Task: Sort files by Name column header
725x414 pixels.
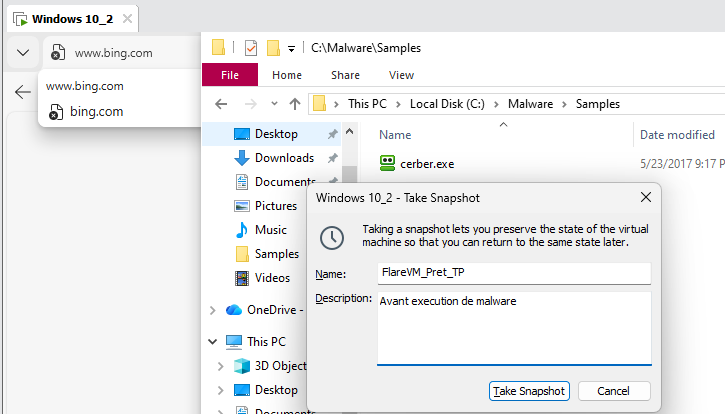Action: point(395,135)
